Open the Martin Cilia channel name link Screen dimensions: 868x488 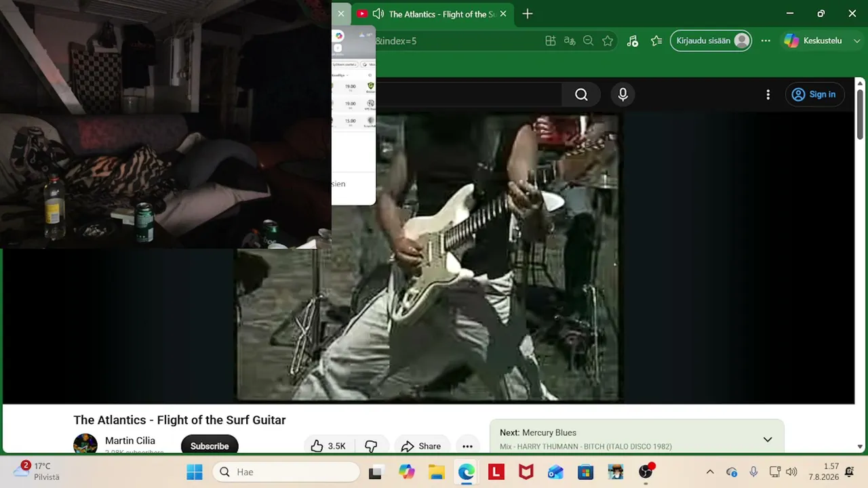tap(130, 441)
